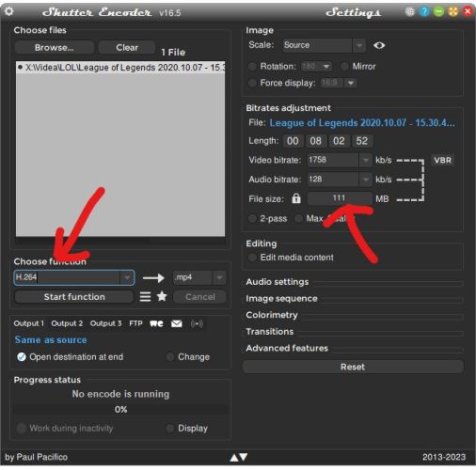Expand the Image sequence section
The height and width of the screenshot is (470, 476).
281,299
